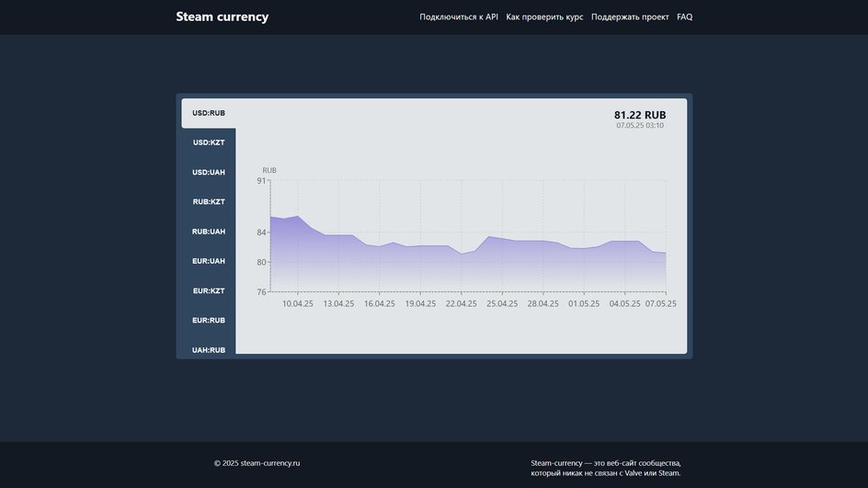Open Поддержать проект link
Viewport: 868px width, 488px height.
(x=630, y=17)
